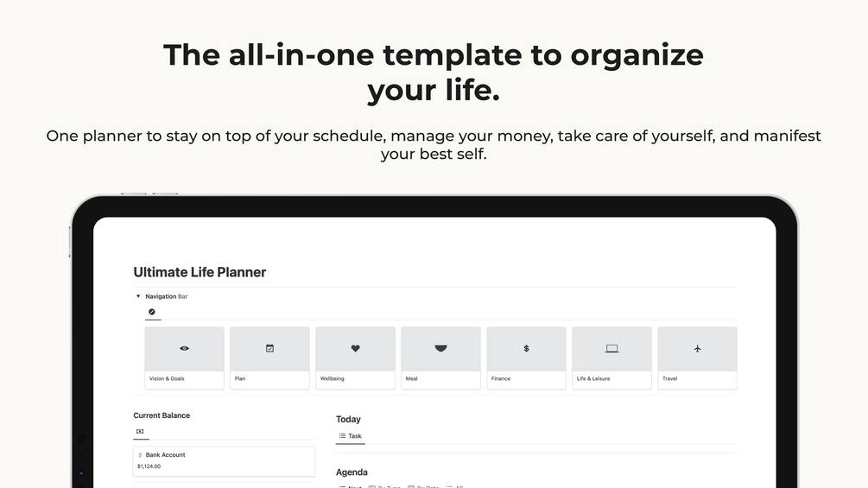This screenshot has width=868, height=488.
Task: Click the compass view icon under Navigation Bar
Action: [x=152, y=312]
